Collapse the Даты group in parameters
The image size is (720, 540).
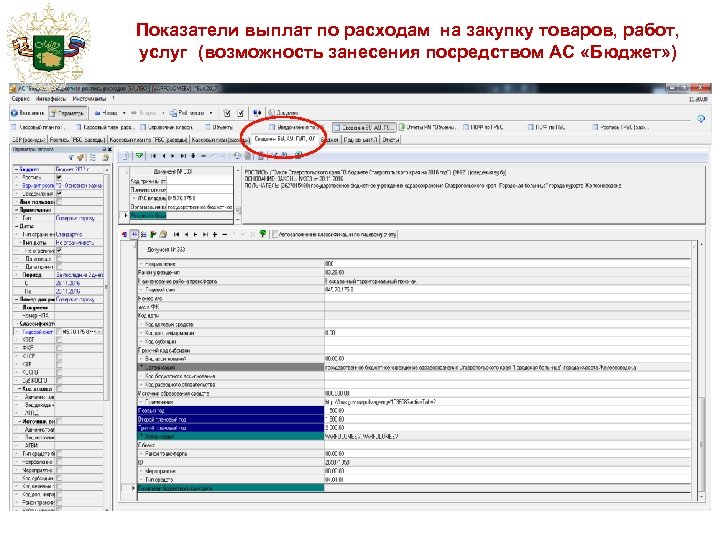pyautogui.click(x=17, y=226)
